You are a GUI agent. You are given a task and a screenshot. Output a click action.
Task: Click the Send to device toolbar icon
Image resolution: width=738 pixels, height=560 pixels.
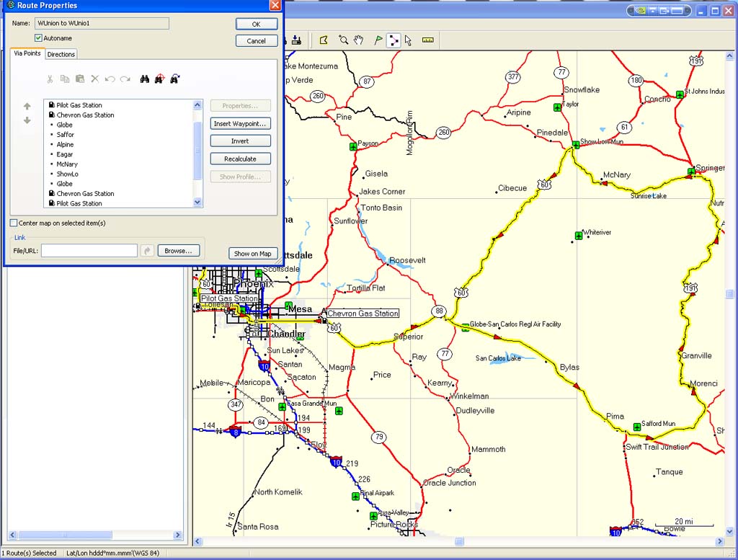point(296,40)
